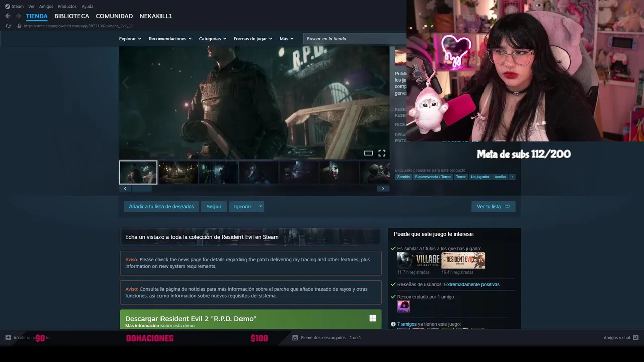This screenshot has height=362, width=644.
Task: Open the NEKAKILL1 profile tab
Action: (x=156, y=16)
